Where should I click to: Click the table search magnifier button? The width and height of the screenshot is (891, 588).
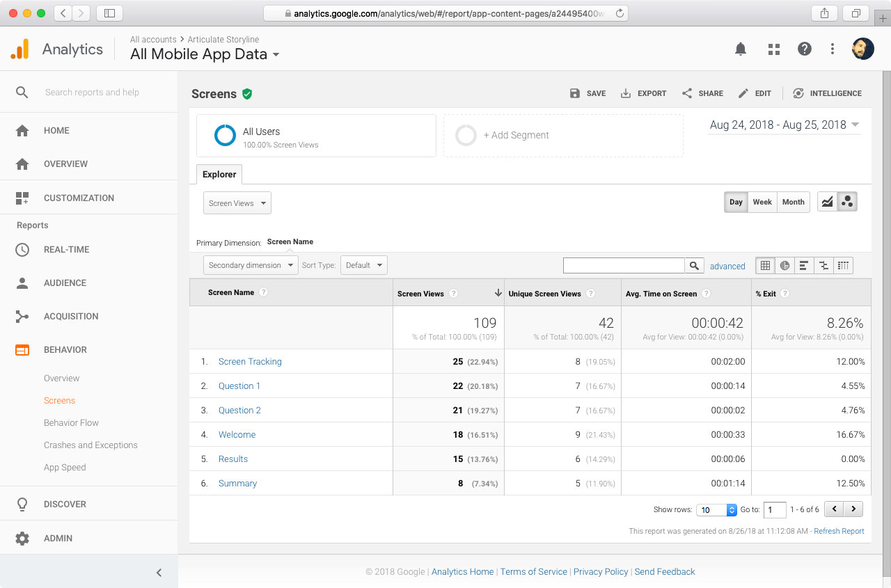[694, 265]
